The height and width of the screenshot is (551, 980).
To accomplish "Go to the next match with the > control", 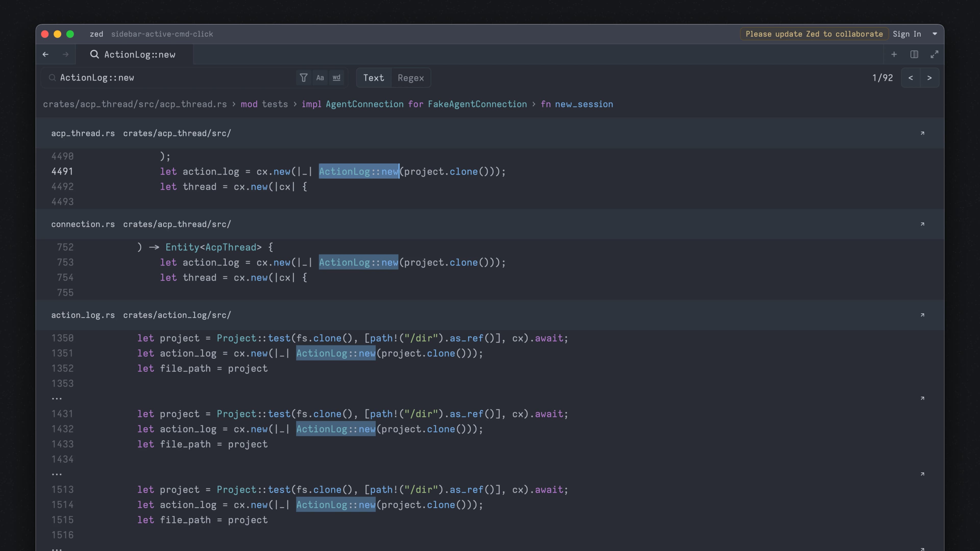I will [930, 78].
